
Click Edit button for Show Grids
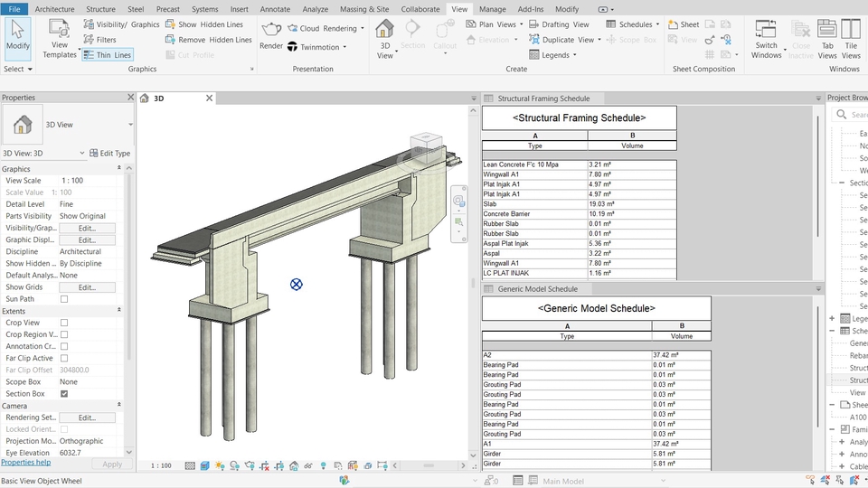coord(87,287)
